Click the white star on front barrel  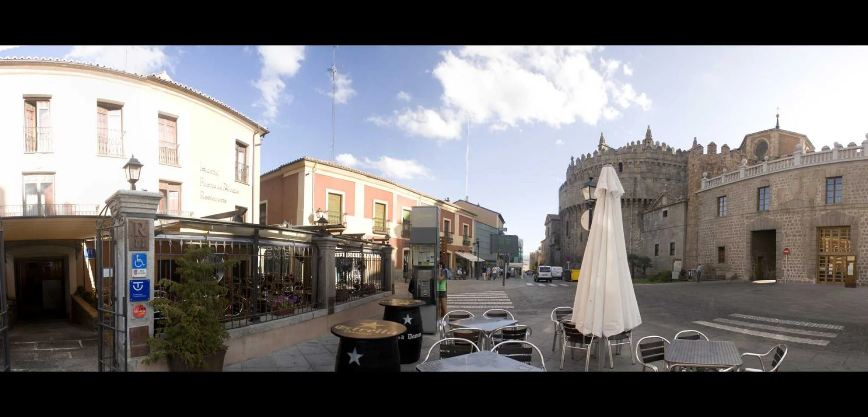(x=354, y=357)
